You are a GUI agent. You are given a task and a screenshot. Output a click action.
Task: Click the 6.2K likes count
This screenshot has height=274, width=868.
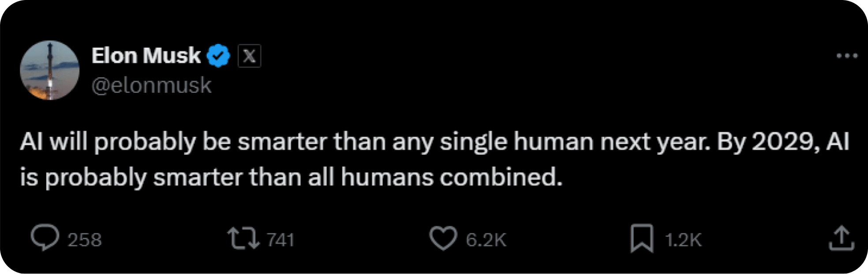(486, 240)
